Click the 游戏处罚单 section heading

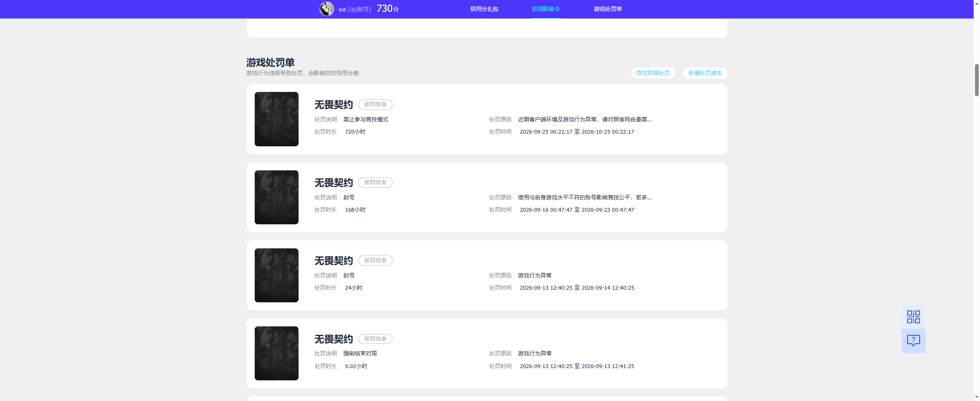point(270,62)
